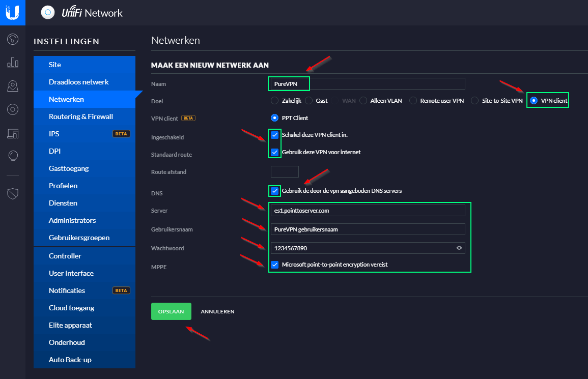This screenshot has height=379, width=588.
Task: Click the Route afstand input box
Action: 285,172
